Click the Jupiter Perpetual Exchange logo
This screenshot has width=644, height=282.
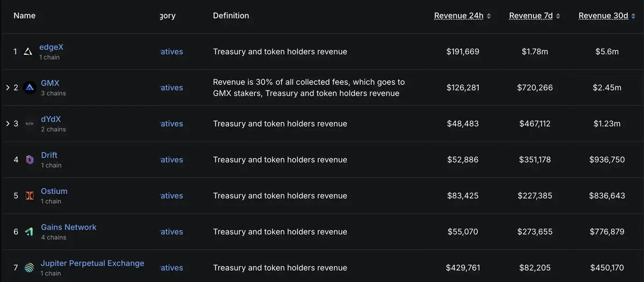point(30,268)
